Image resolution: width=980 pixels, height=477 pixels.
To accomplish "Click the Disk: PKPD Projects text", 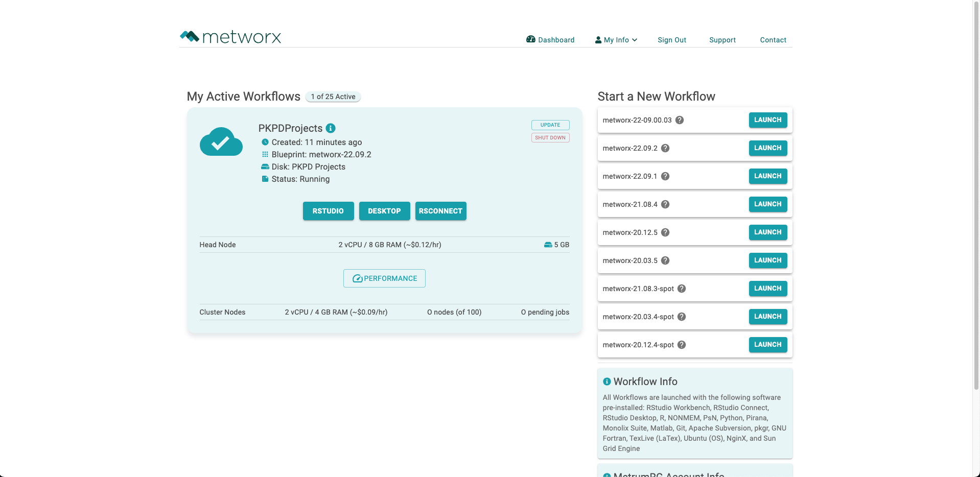I will [309, 166].
